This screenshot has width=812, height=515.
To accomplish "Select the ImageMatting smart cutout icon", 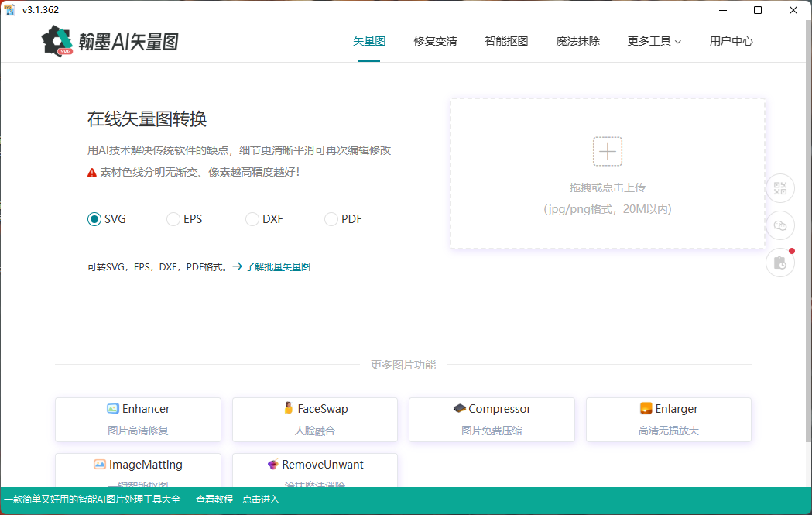I will click(98, 464).
